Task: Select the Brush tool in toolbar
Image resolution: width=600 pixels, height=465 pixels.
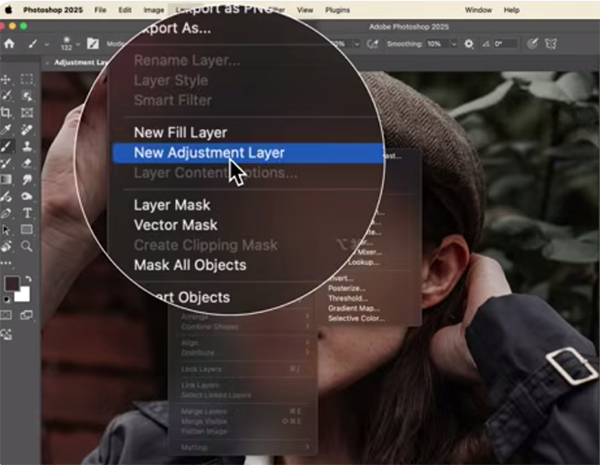Action: [6, 146]
